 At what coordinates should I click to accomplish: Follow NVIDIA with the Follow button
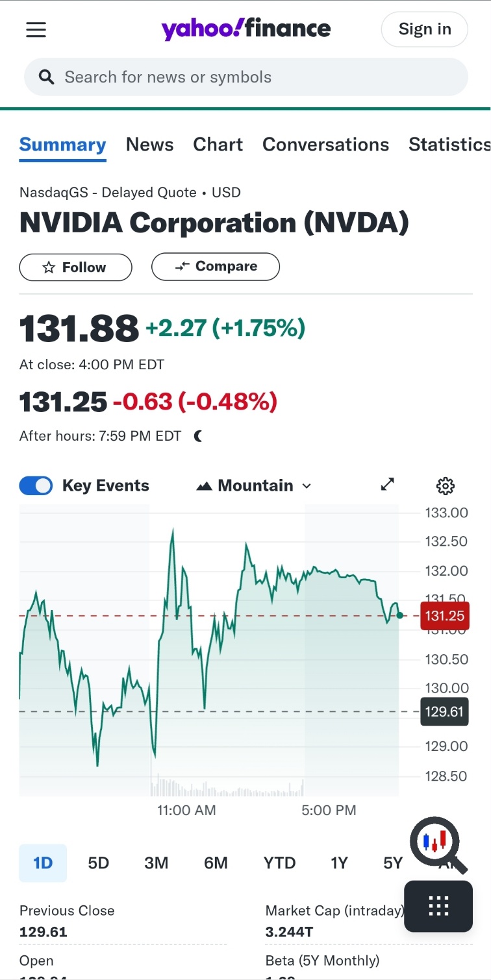[75, 267]
